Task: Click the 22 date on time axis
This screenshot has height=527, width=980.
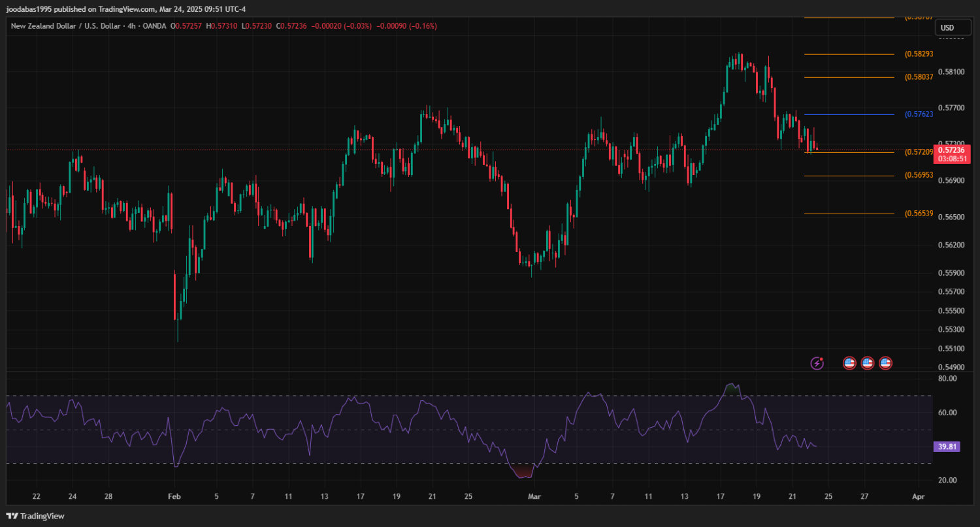Action: coord(37,497)
